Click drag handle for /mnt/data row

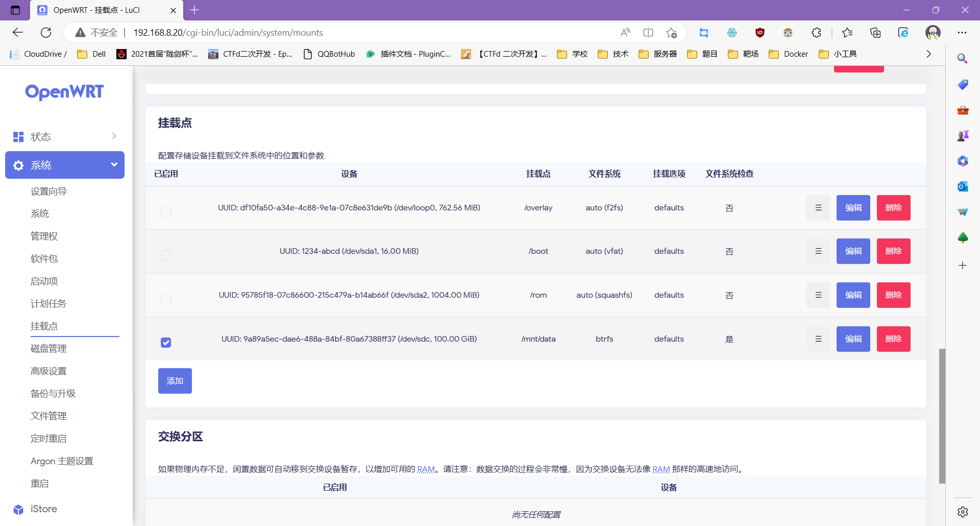point(818,339)
